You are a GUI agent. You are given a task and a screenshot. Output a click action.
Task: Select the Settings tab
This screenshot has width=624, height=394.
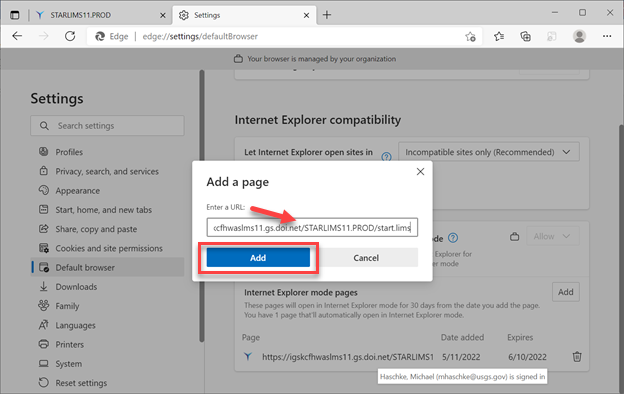244,15
